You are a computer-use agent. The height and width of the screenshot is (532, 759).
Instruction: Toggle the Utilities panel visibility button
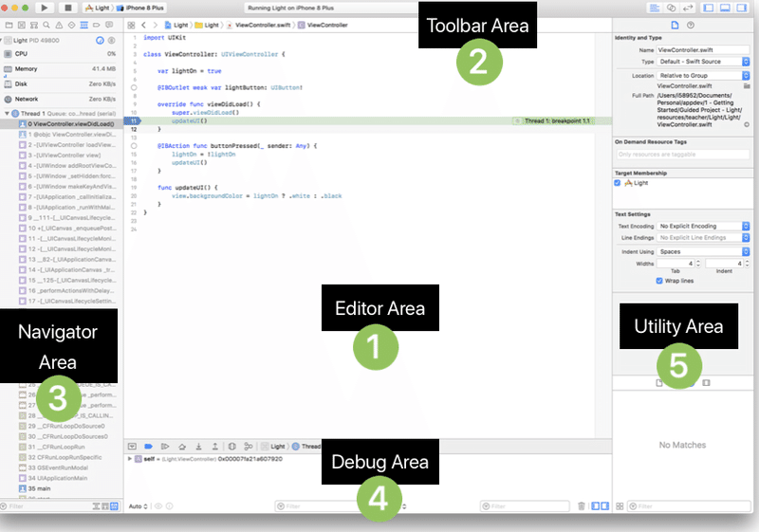742,8
